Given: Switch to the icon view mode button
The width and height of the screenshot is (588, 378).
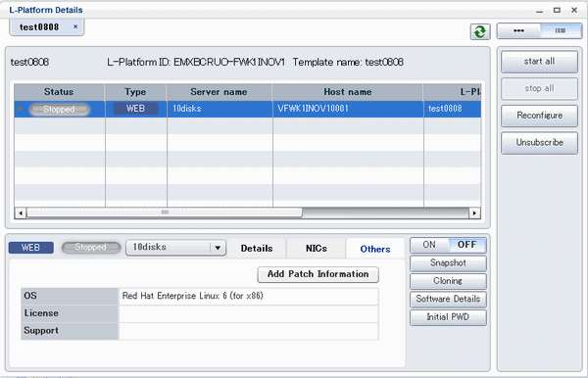Looking at the screenshot, I should [518, 30].
